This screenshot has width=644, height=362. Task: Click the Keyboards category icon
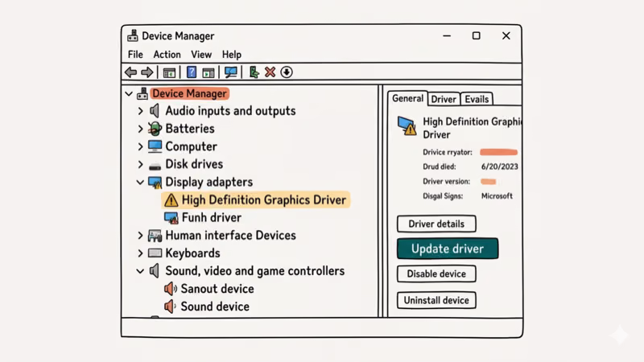click(x=155, y=253)
